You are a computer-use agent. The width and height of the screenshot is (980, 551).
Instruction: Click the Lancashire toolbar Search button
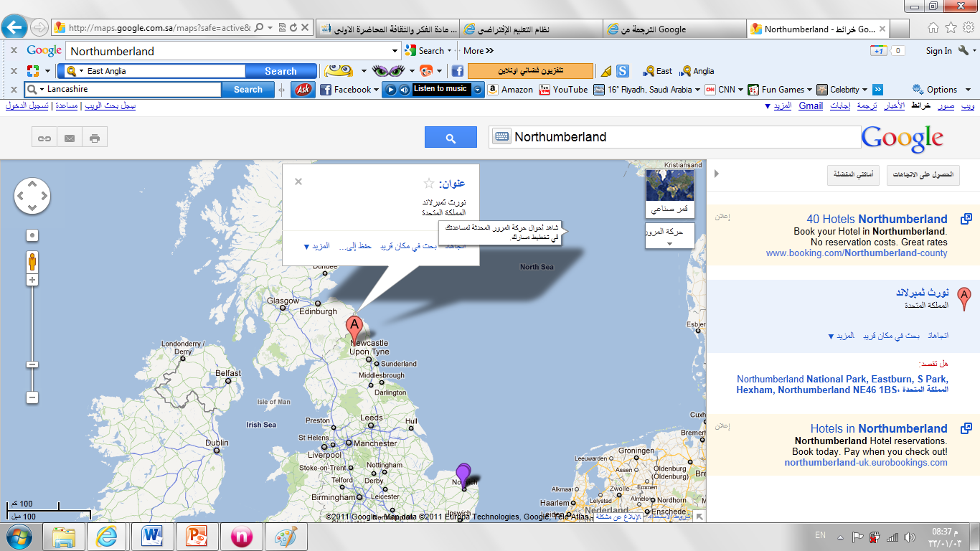pos(248,90)
